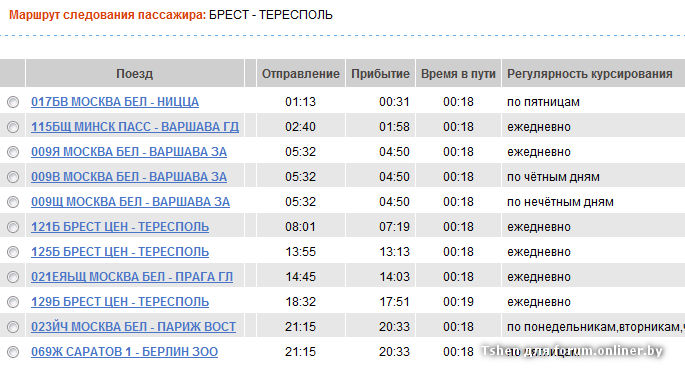Select radio button for train 017БВ Москва - Ницца
The image size is (685, 374).
(x=13, y=102)
